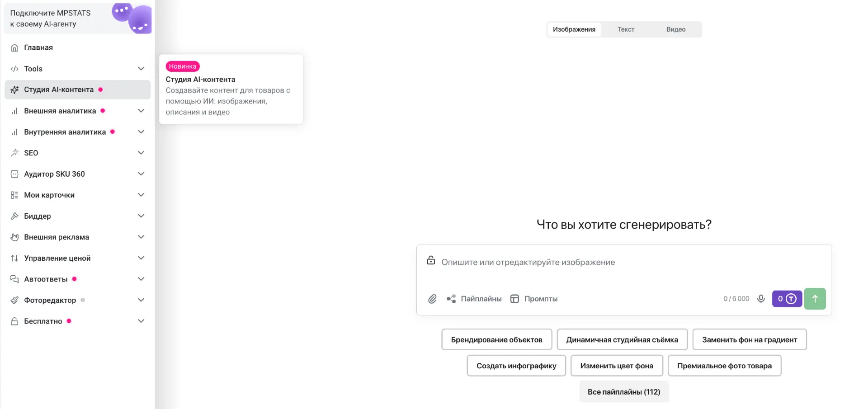Image resolution: width=868 pixels, height=409 pixels.
Task: Select Премиальное фото товара suggestion
Action: [724, 366]
